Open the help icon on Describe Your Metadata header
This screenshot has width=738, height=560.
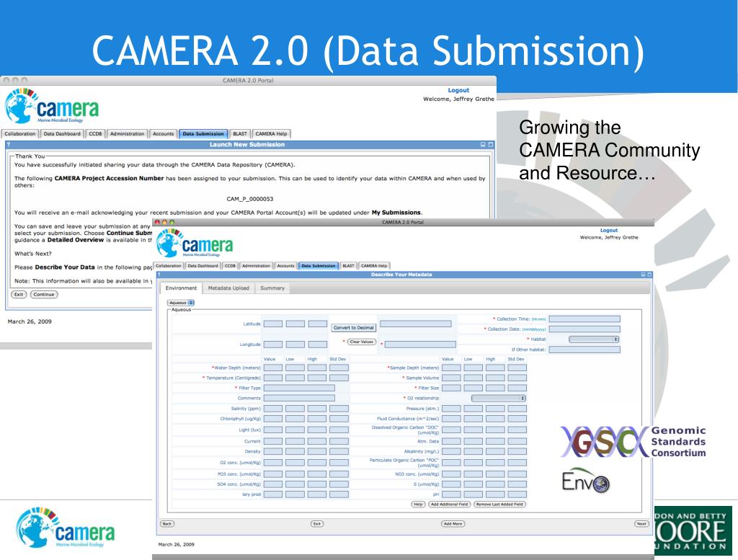click(x=159, y=275)
